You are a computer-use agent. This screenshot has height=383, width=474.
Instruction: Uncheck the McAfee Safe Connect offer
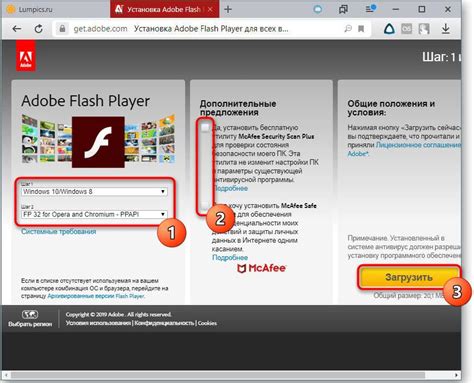(x=206, y=205)
